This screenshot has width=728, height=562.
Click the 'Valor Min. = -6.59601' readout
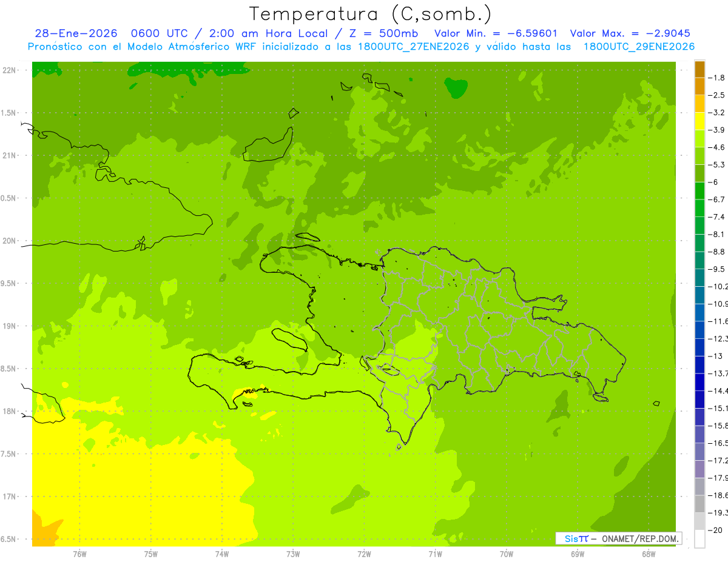pyautogui.click(x=496, y=33)
